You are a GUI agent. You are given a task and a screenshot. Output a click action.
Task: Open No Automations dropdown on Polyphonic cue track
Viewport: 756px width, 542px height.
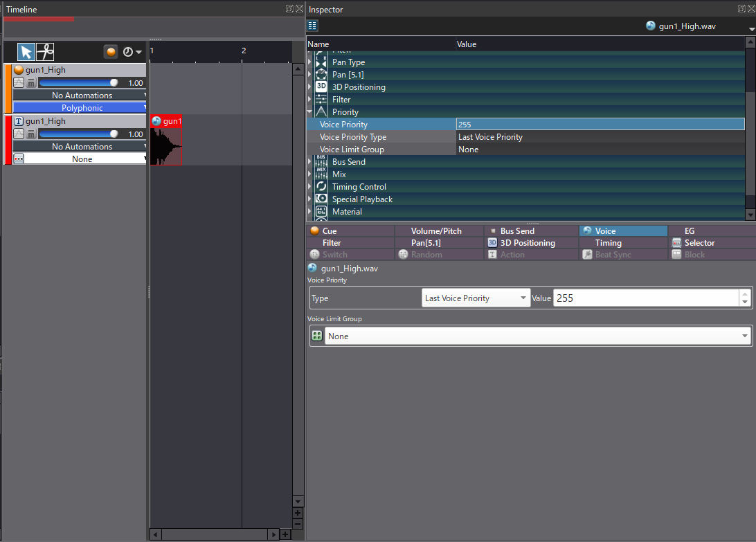(x=80, y=95)
